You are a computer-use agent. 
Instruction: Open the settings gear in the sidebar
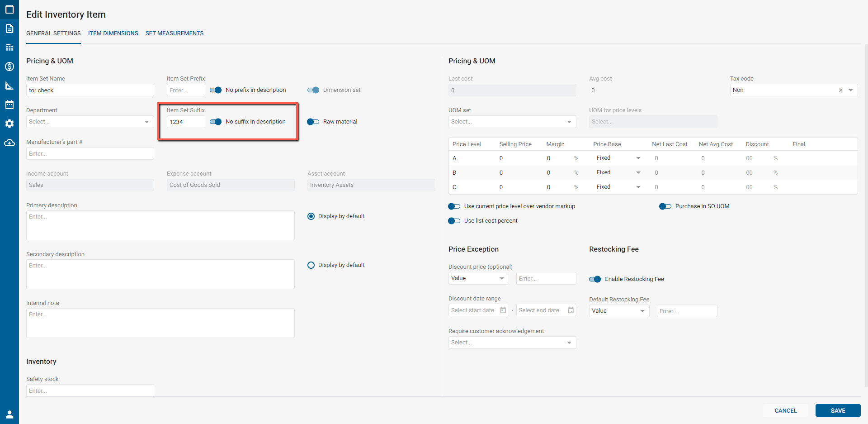tap(9, 124)
